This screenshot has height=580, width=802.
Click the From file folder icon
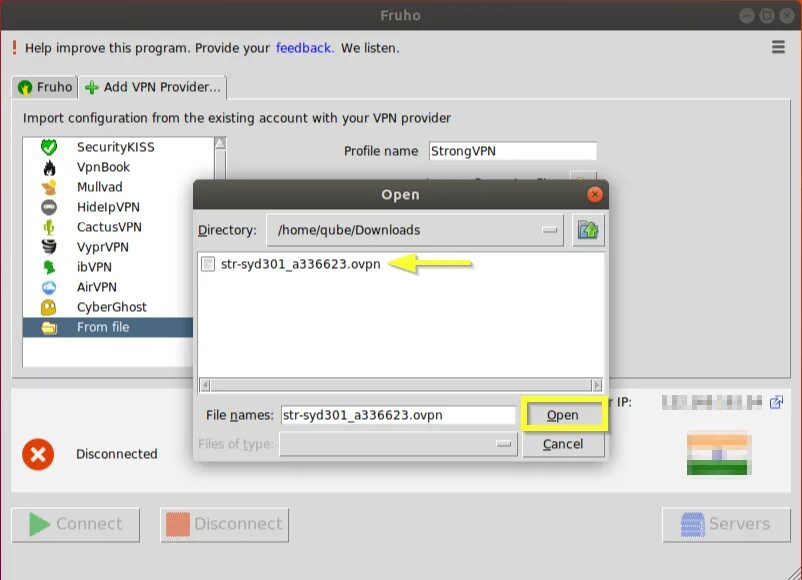pos(49,327)
